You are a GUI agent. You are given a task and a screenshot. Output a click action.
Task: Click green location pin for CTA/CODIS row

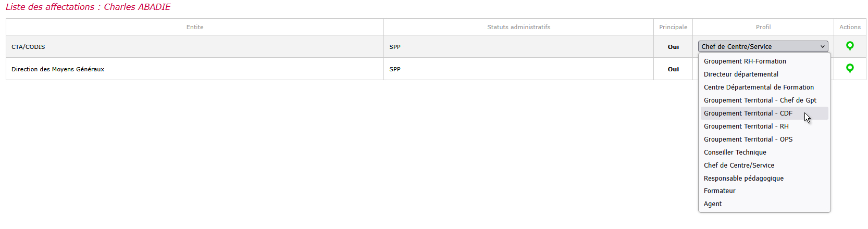850,46
